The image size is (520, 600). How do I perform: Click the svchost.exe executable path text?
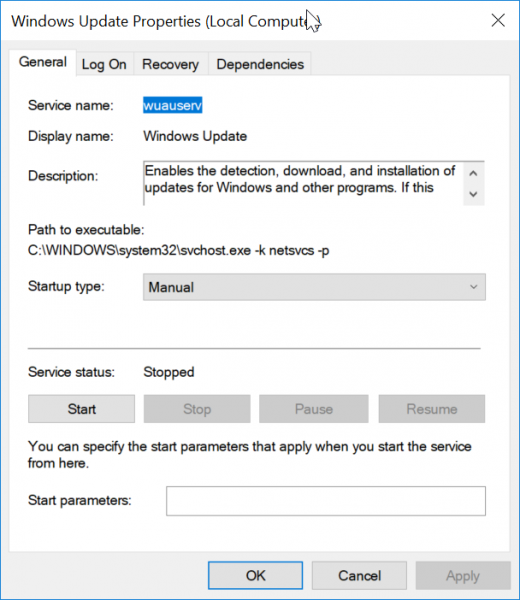pos(179,251)
